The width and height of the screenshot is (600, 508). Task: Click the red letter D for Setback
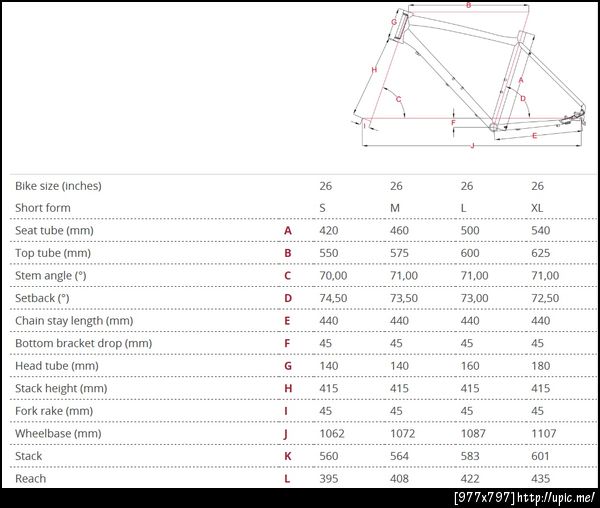[x=288, y=298]
